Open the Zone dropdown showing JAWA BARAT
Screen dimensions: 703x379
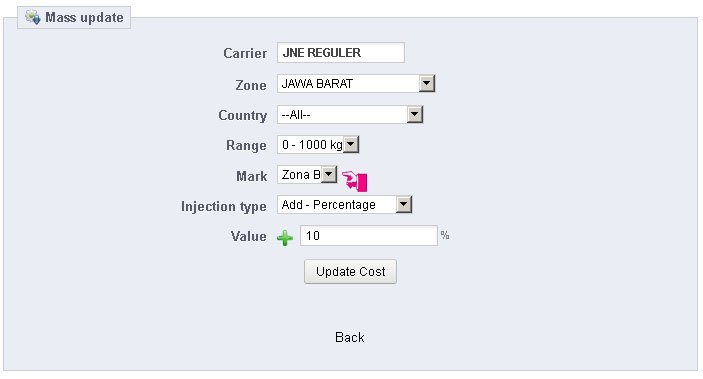pyautogui.click(x=356, y=83)
